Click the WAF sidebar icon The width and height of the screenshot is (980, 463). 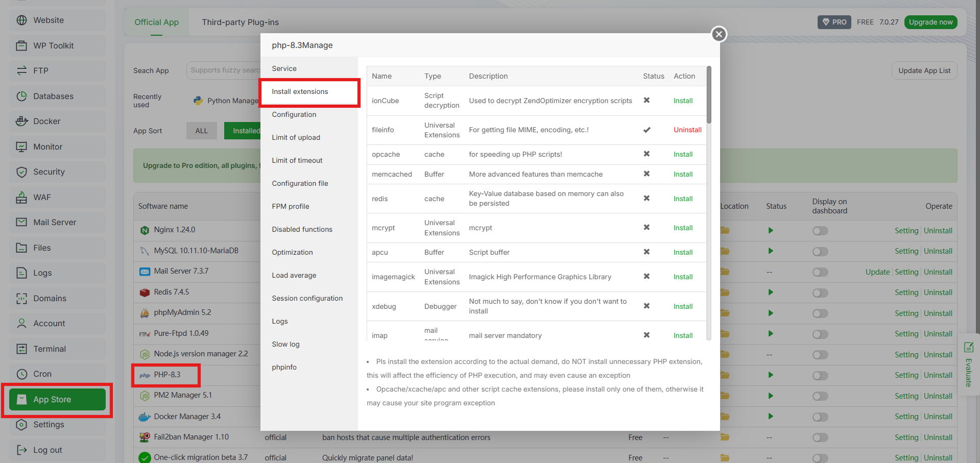21,197
